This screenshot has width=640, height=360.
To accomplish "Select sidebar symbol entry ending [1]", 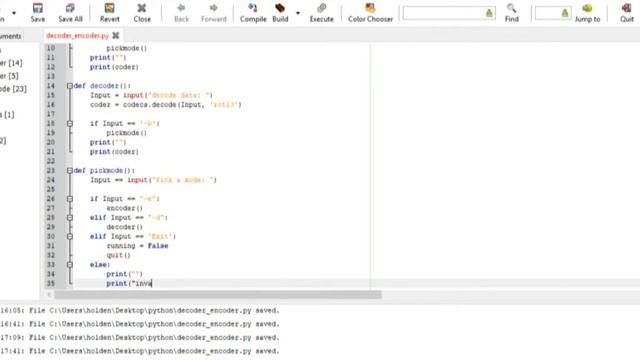I will coord(7,115).
